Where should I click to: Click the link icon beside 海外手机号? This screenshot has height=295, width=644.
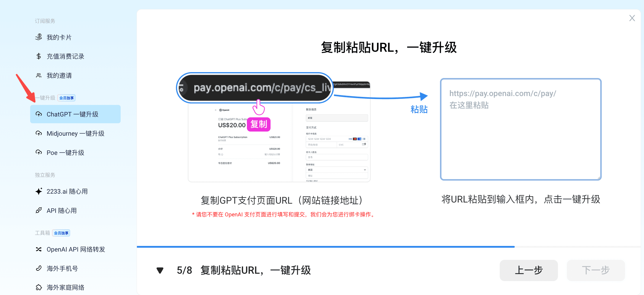point(39,268)
